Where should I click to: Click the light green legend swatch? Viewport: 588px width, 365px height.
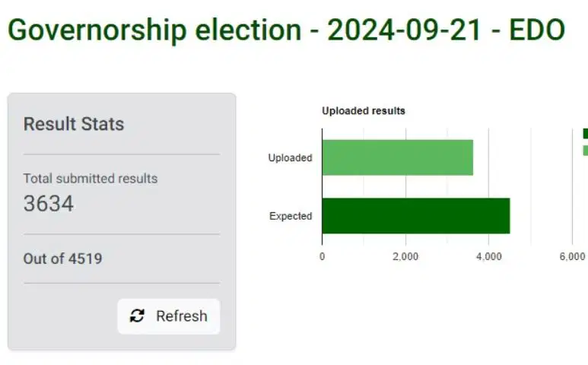586,151
